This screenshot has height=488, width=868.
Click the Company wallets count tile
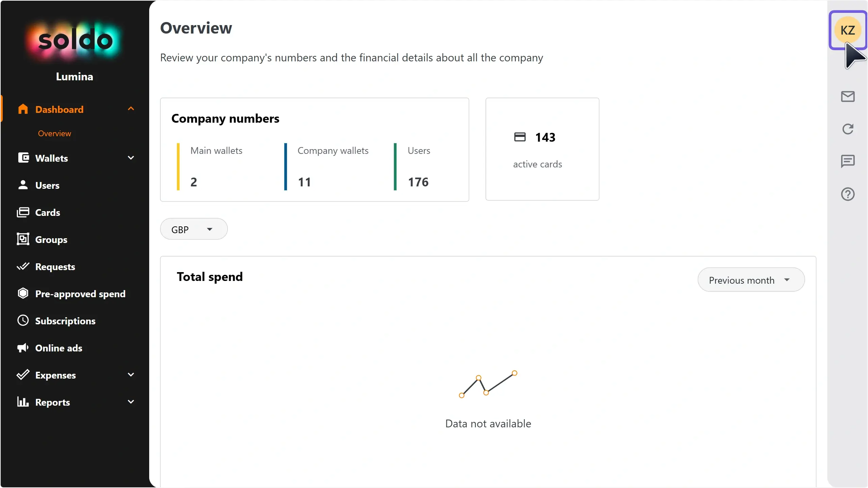coord(332,167)
